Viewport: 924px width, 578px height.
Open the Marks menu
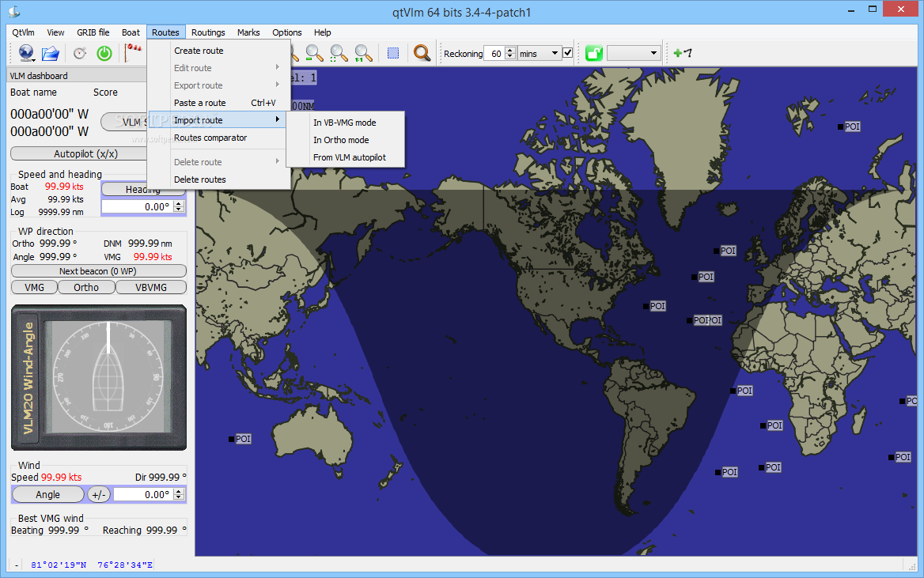[x=248, y=32]
